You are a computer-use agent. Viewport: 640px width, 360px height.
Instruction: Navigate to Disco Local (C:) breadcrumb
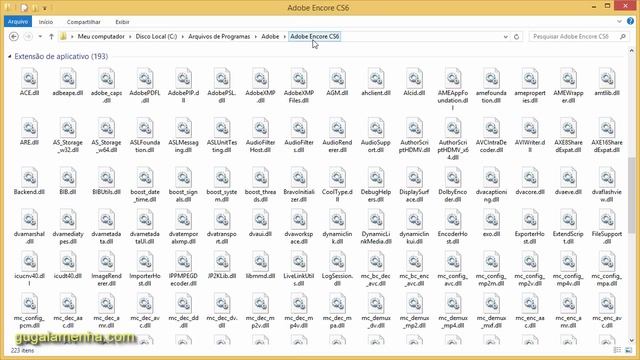point(156,37)
